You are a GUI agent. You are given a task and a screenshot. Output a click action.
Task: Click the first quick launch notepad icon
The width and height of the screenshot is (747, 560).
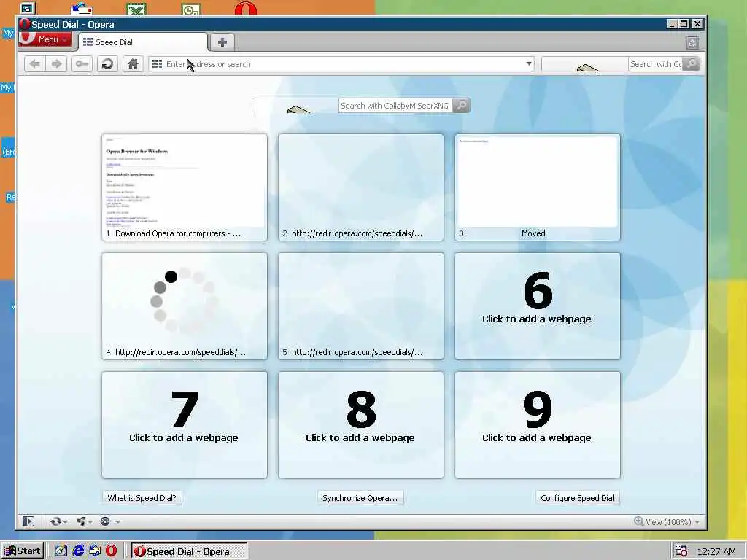click(x=61, y=551)
